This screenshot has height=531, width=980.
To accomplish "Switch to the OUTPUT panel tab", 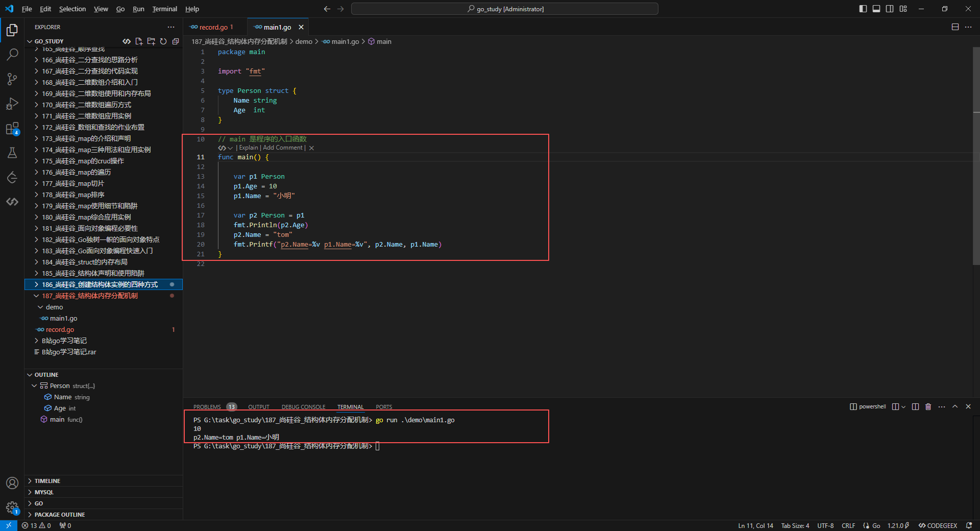I will [259, 407].
